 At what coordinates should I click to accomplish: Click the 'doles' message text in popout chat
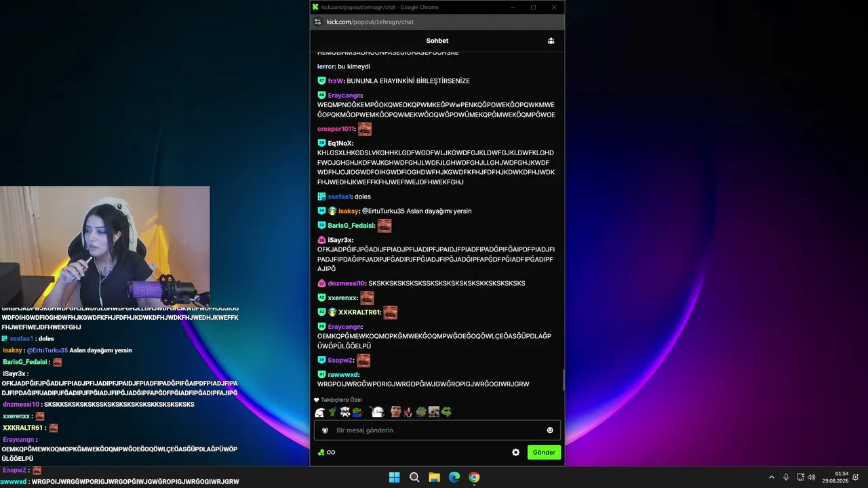point(363,197)
